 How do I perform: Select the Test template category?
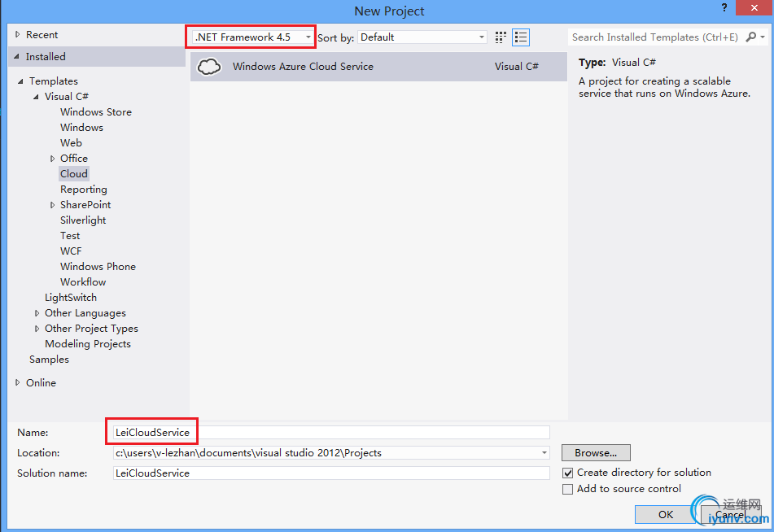tap(70, 235)
